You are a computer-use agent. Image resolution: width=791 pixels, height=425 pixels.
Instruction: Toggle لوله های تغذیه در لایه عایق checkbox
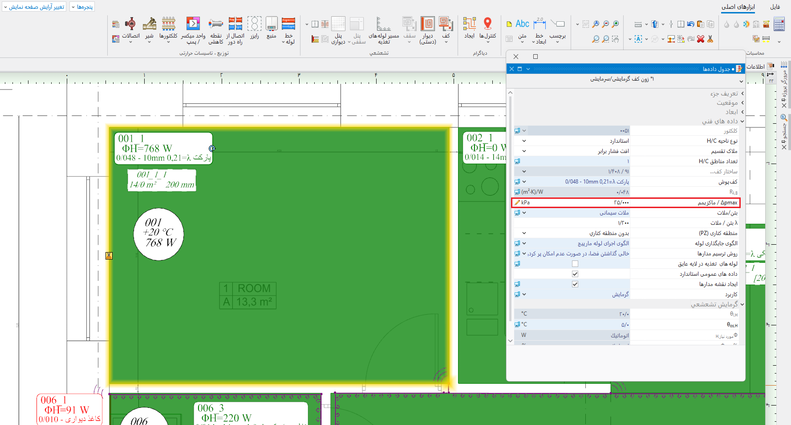pyautogui.click(x=574, y=264)
